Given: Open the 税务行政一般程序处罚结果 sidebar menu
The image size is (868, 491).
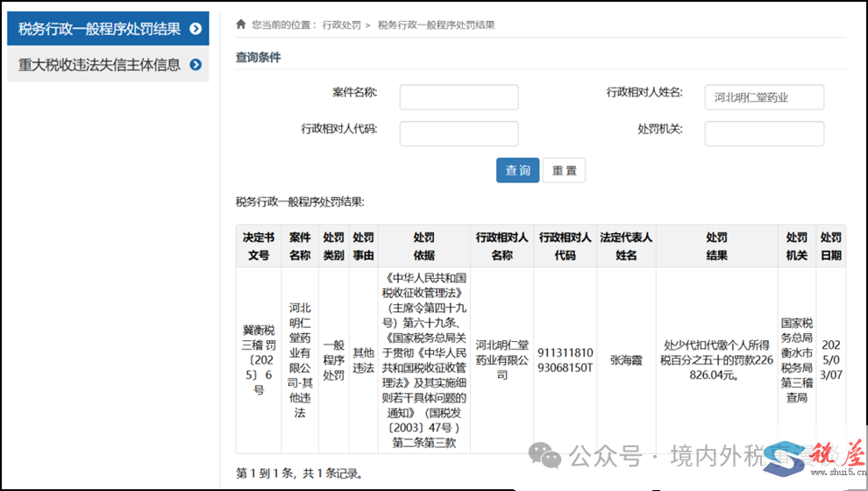Looking at the screenshot, I should pos(99,29).
